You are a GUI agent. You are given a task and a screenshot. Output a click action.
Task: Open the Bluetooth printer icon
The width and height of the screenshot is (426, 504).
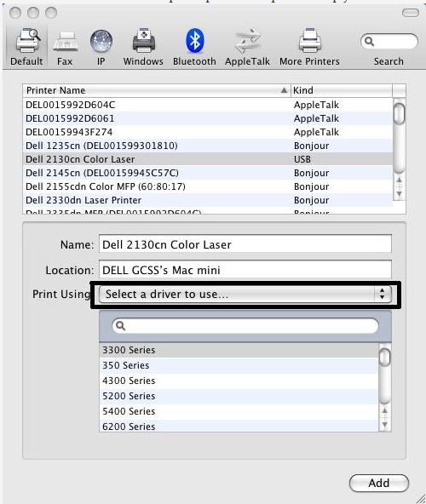click(x=194, y=46)
